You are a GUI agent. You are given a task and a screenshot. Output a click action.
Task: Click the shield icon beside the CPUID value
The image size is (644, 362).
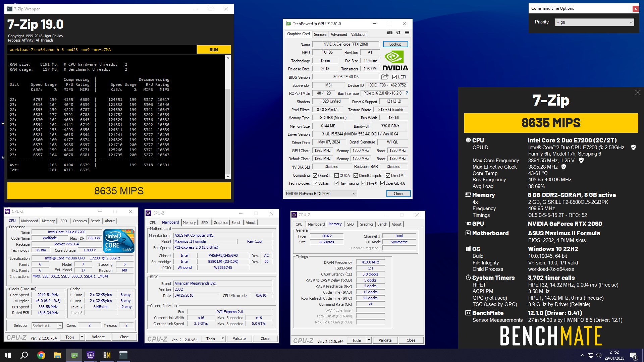point(633,147)
